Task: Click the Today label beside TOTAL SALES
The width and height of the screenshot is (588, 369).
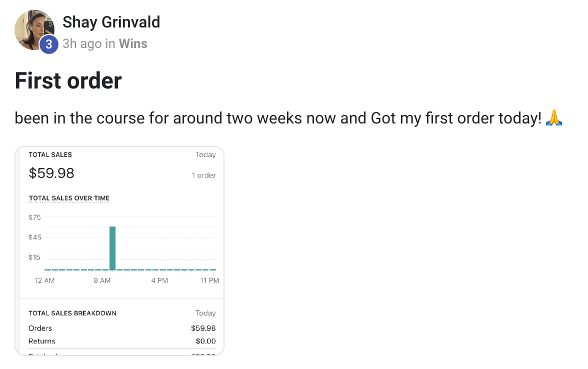Action: click(205, 154)
